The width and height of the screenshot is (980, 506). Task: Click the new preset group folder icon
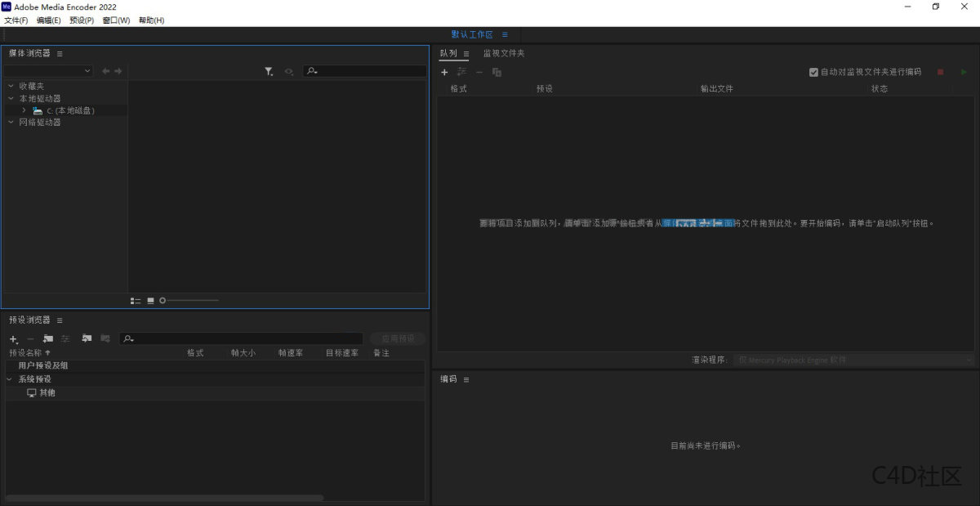48,338
